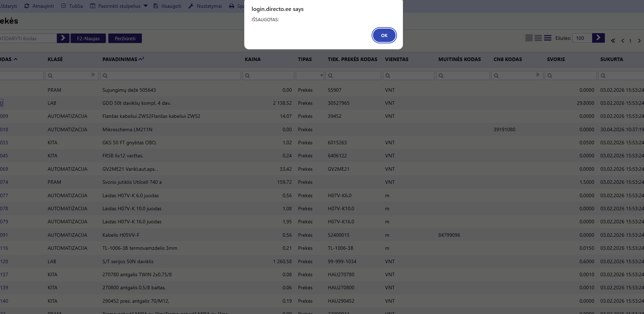This screenshot has width=644, height=314.
Task: Focus TIEK. PREKĖS KODAS filter field
Action: tap(353, 76)
